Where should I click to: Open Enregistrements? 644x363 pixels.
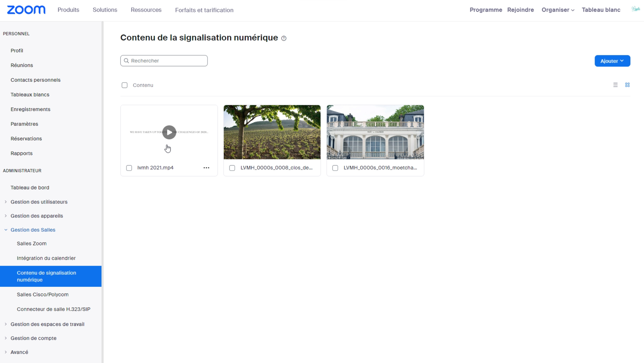click(31, 109)
